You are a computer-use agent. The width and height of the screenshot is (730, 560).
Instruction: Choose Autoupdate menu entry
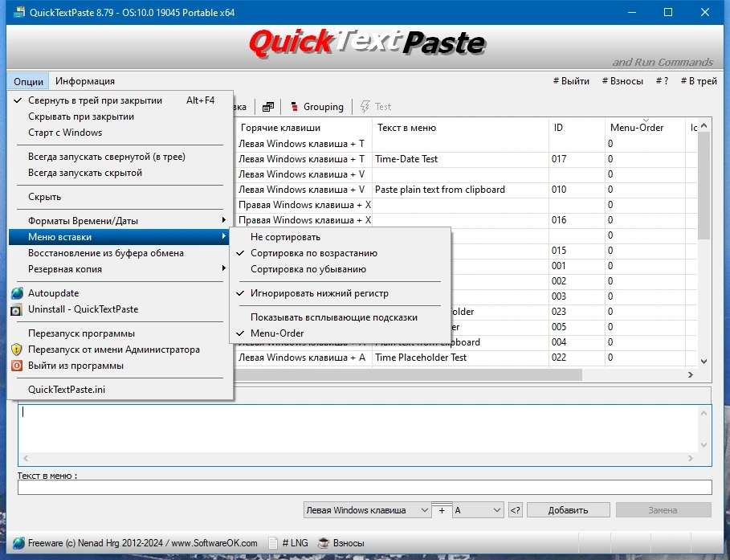pyautogui.click(x=120, y=293)
